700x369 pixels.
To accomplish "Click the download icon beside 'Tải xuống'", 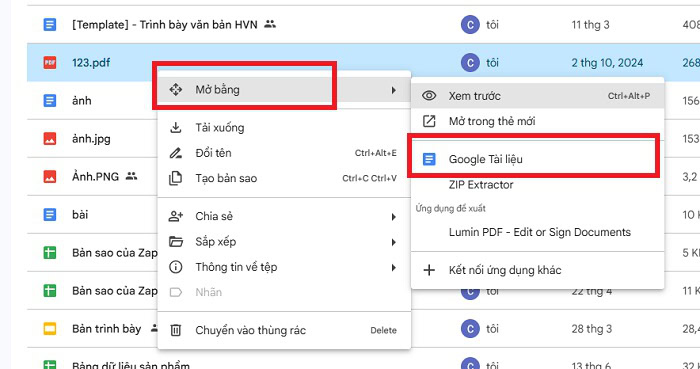I will [175, 128].
